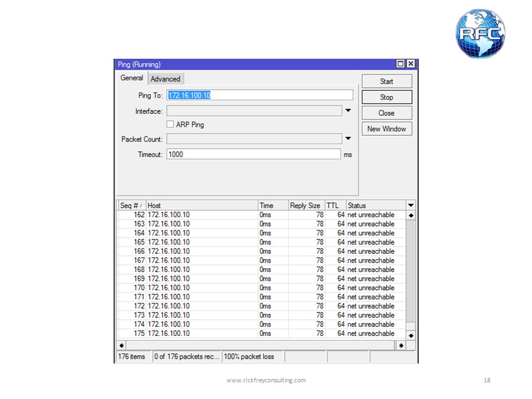Click the scroll down arrow of results list
The image size is (532, 399).
point(411,336)
